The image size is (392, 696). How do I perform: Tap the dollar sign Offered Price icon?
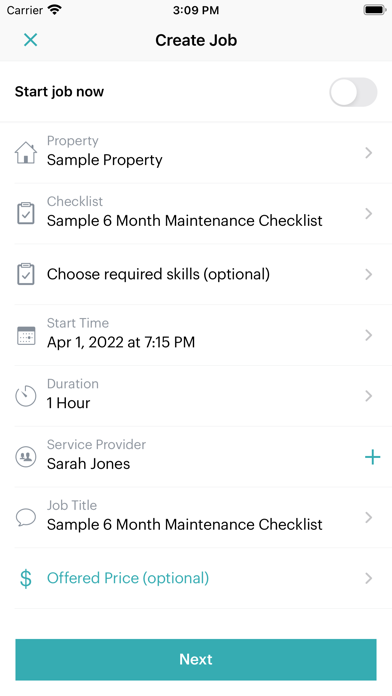pos(26,578)
